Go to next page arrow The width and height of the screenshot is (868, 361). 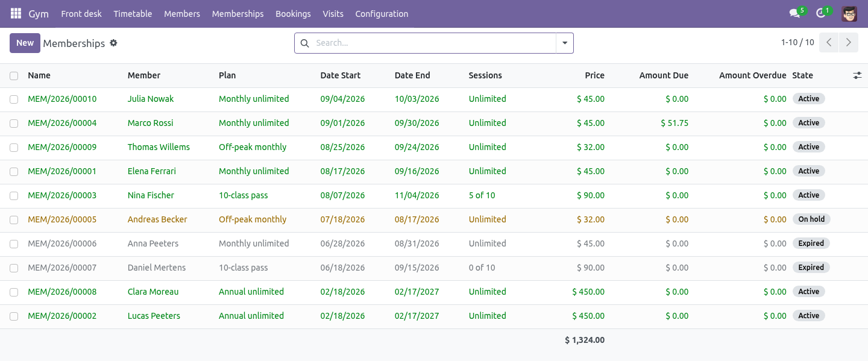click(x=848, y=42)
